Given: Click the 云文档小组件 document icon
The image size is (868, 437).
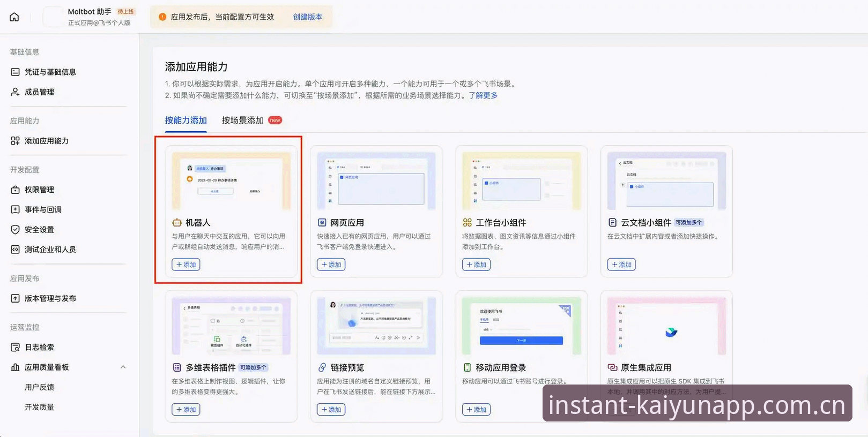Looking at the screenshot, I should pyautogui.click(x=612, y=223).
